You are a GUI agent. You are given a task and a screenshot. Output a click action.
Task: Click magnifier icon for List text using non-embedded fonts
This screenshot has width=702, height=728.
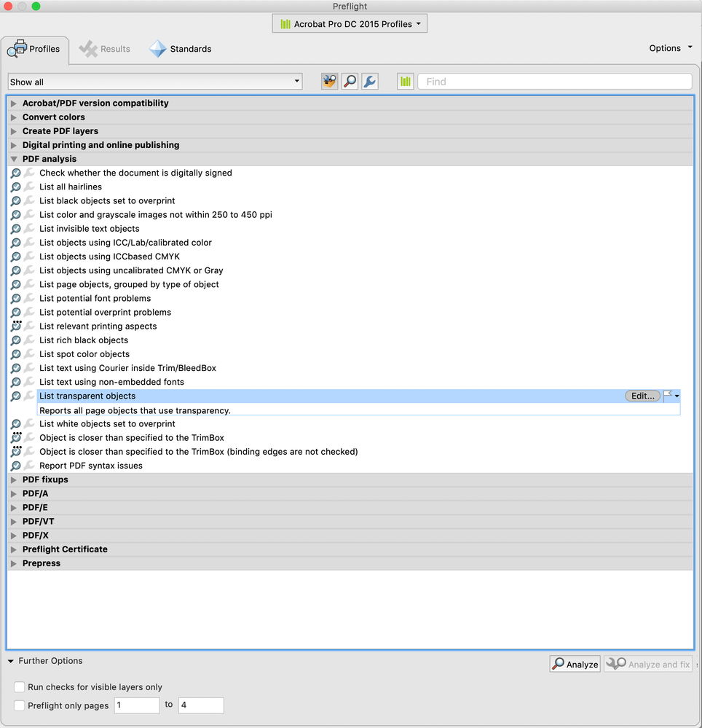[16, 382]
